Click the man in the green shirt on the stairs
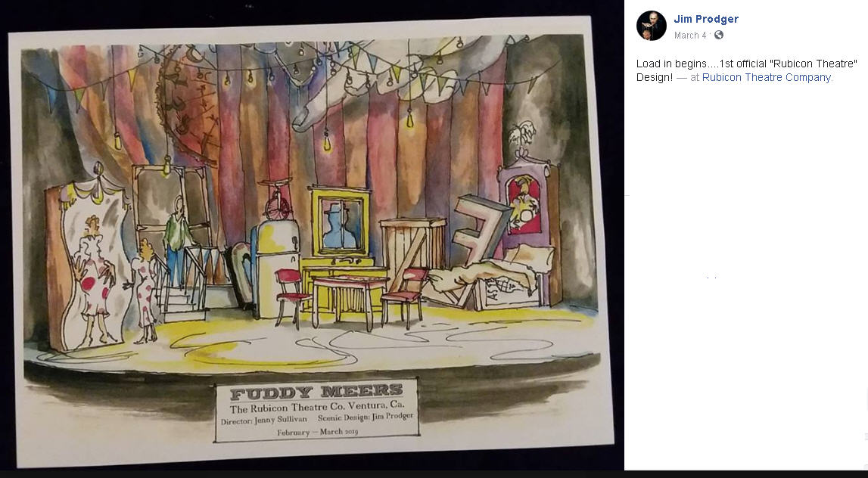Screen dimensions: 868x478 pyautogui.click(x=177, y=241)
